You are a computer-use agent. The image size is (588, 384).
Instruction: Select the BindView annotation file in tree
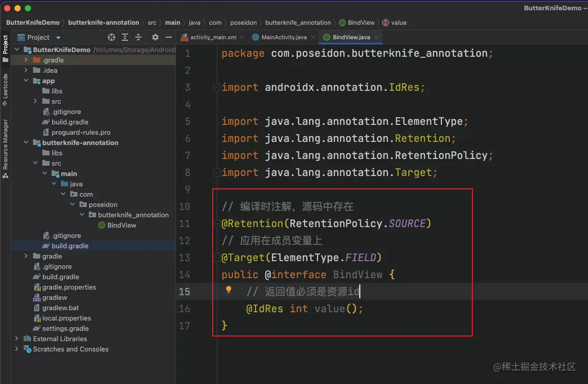pos(117,225)
